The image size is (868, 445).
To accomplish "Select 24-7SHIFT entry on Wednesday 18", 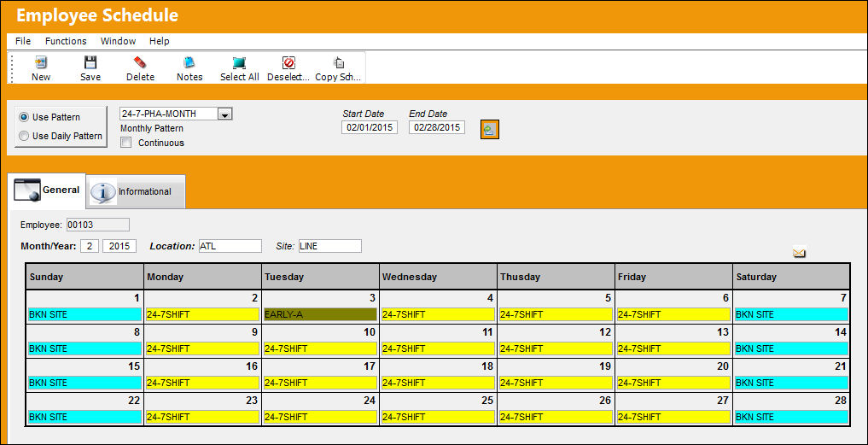I will coord(438,383).
